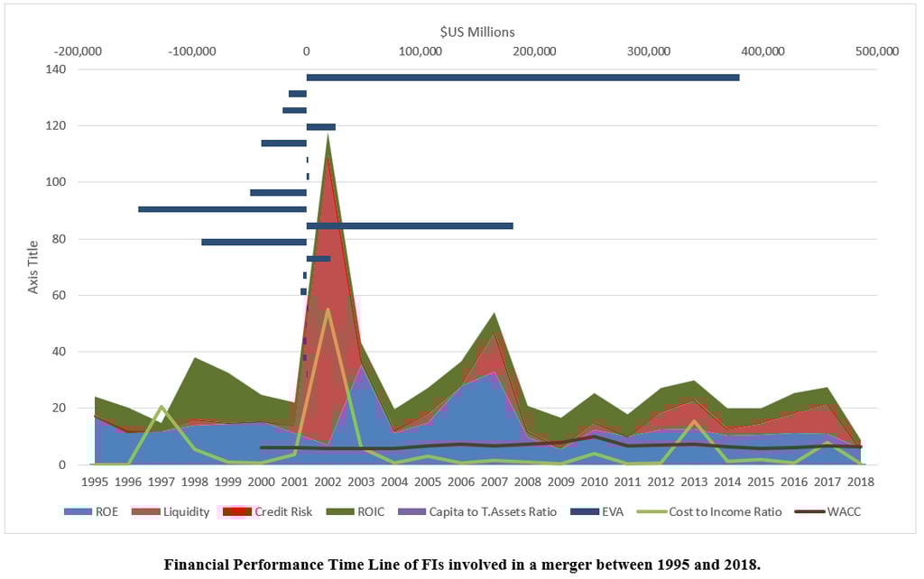Click the 2015 year label

[x=760, y=482]
